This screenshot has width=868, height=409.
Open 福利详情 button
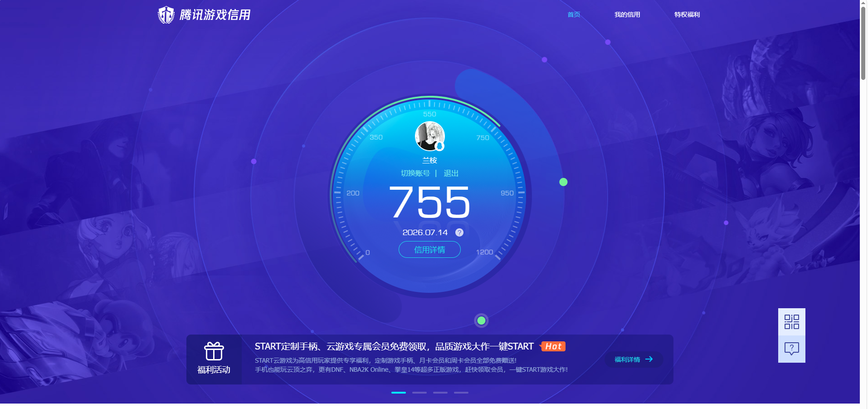coord(634,359)
